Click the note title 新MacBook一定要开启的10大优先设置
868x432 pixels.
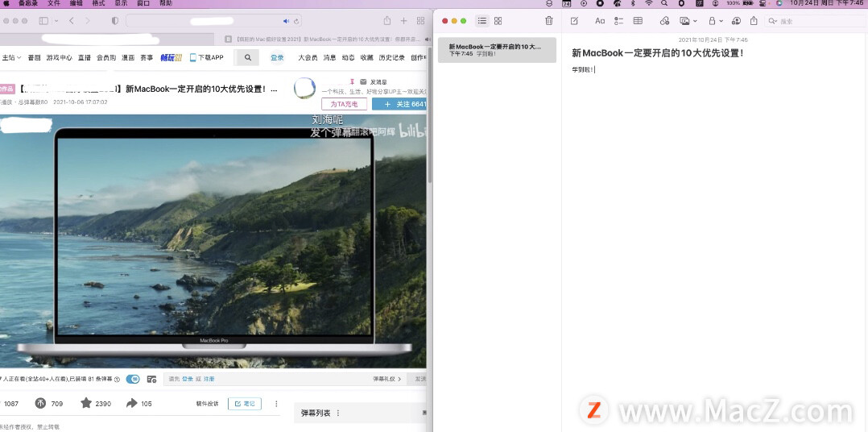point(658,54)
